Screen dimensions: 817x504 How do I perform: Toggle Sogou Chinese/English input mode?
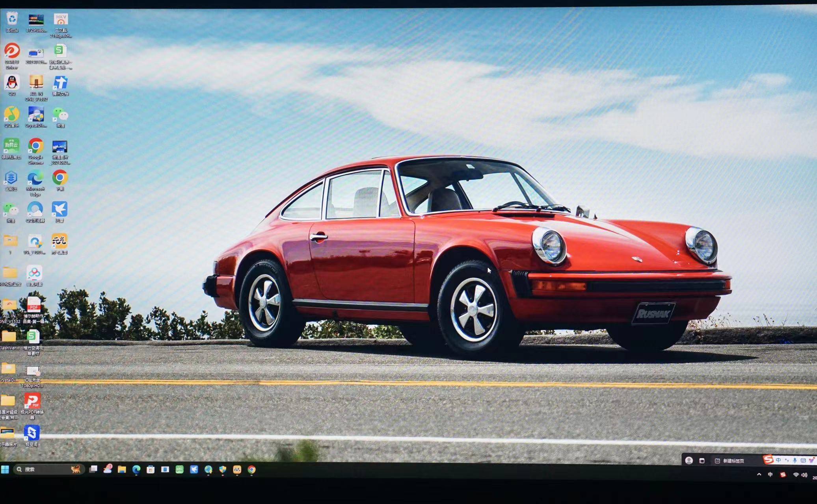click(x=778, y=460)
